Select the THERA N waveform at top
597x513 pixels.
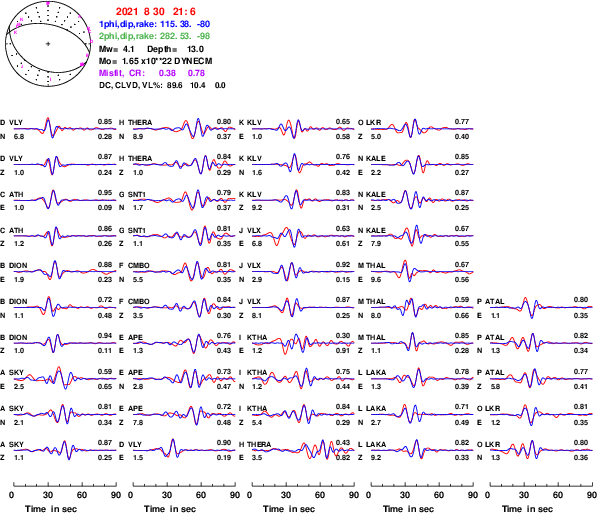pos(184,128)
